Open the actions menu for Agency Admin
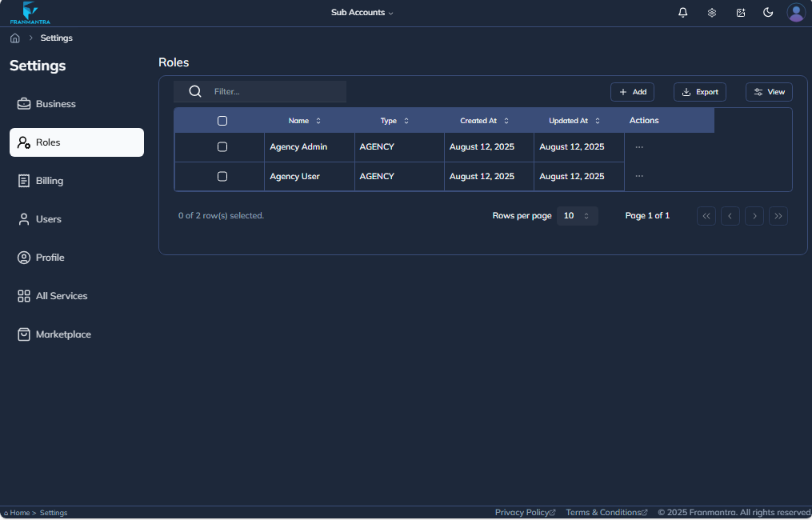812x520 pixels. pos(638,146)
